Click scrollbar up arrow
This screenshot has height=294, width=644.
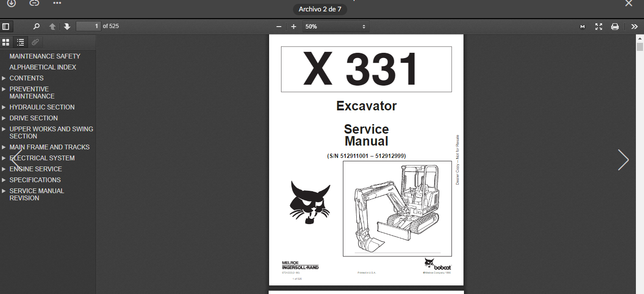point(640,38)
